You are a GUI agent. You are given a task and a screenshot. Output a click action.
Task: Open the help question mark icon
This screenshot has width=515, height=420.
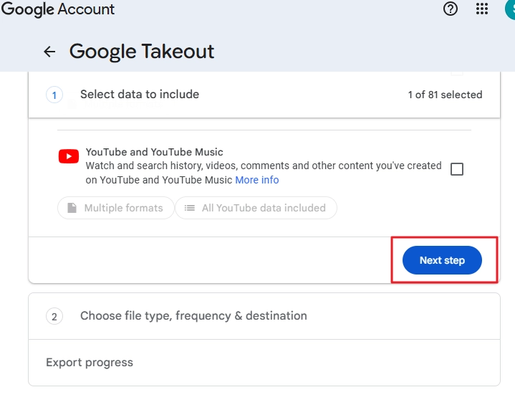[x=451, y=9]
